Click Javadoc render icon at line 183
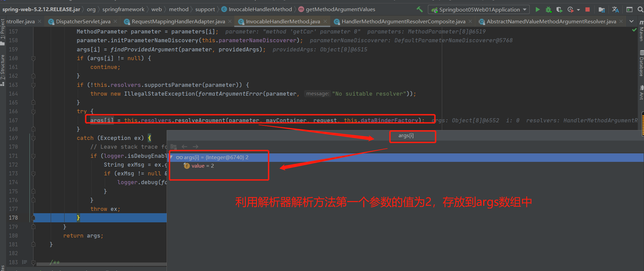Image resolution: width=644 pixels, height=271 pixels. [x=24, y=262]
